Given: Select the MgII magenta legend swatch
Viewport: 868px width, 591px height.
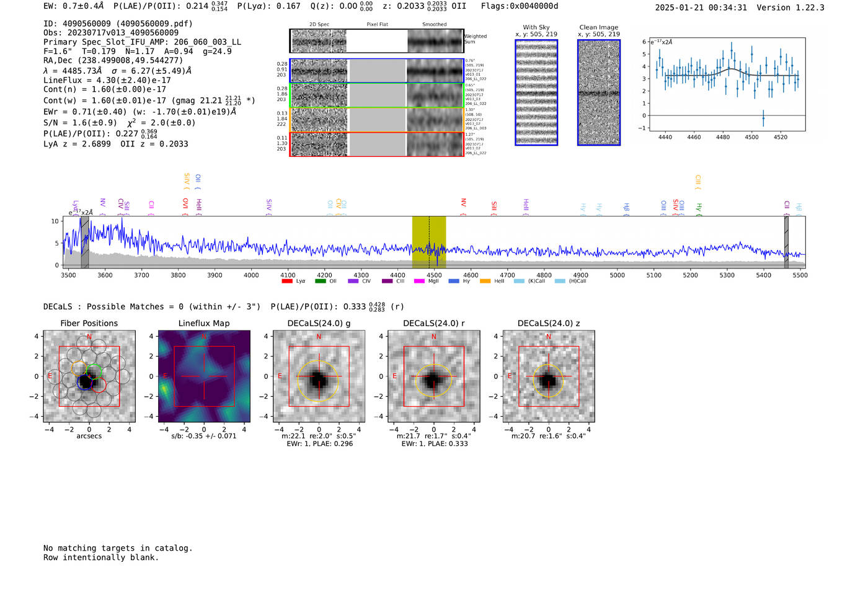Looking at the screenshot, I should coord(419,281).
